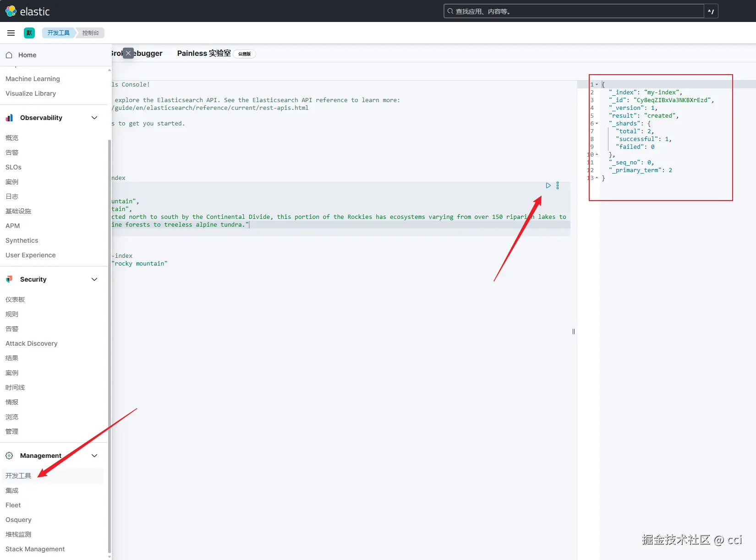Image resolution: width=756 pixels, height=560 pixels.
Task: Open Security 结果
Action: pyautogui.click(x=12, y=358)
